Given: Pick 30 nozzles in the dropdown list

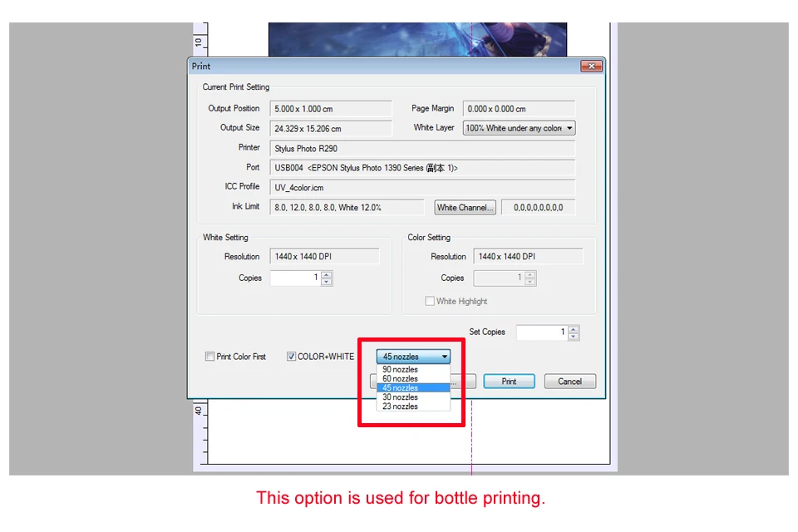Looking at the screenshot, I should tap(400, 397).
